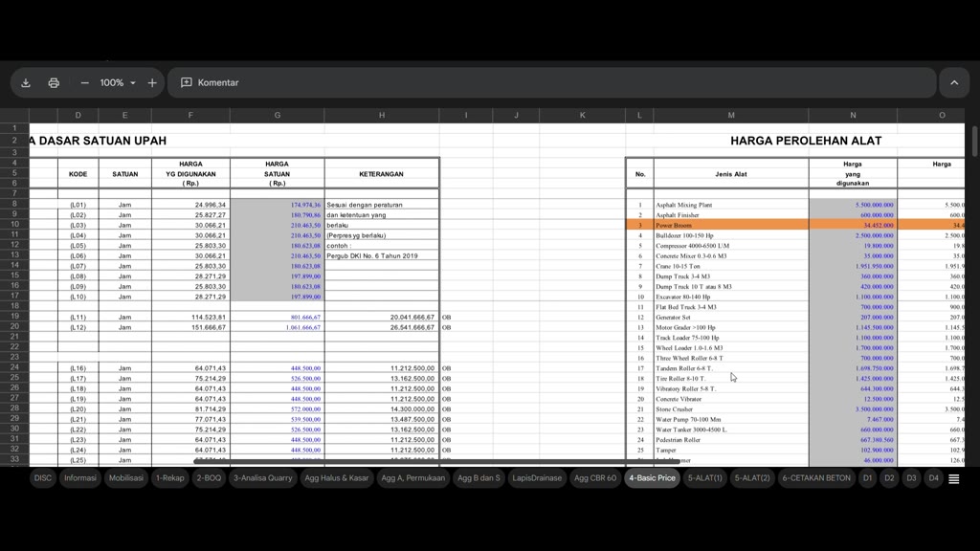This screenshot has height=551, width=980.
Task: Select row 24 header
Action: pos(14,367)
